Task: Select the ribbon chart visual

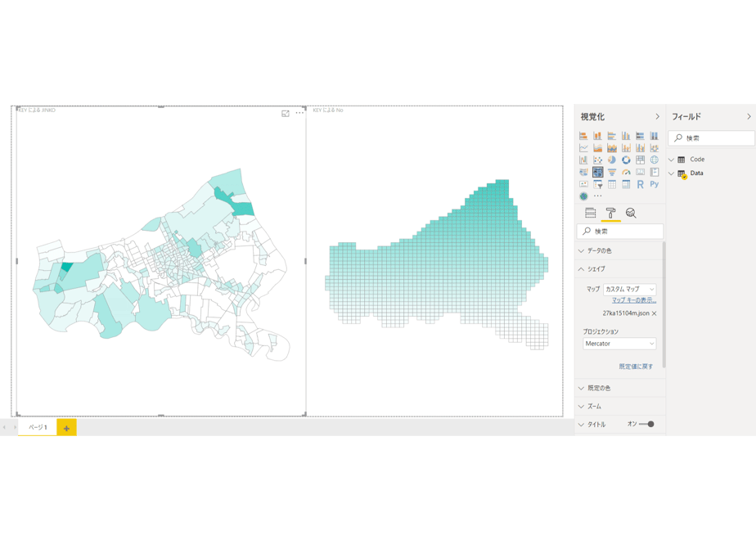Action: (655, 147)
